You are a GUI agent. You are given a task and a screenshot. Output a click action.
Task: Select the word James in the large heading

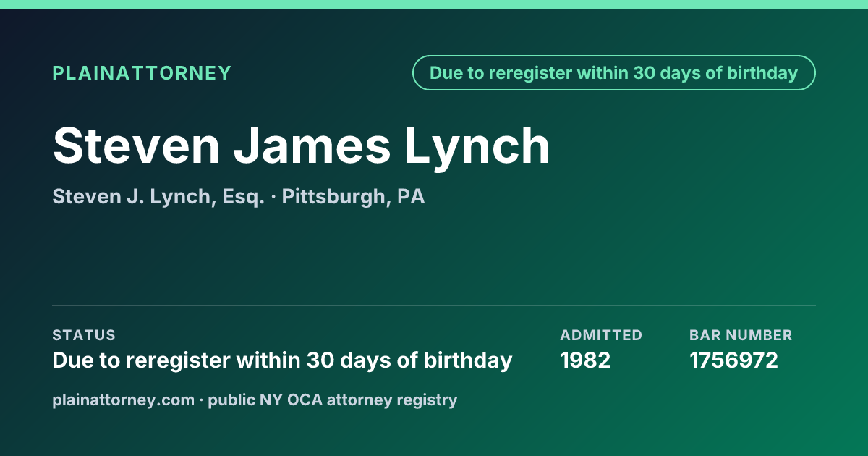(312, 146)
